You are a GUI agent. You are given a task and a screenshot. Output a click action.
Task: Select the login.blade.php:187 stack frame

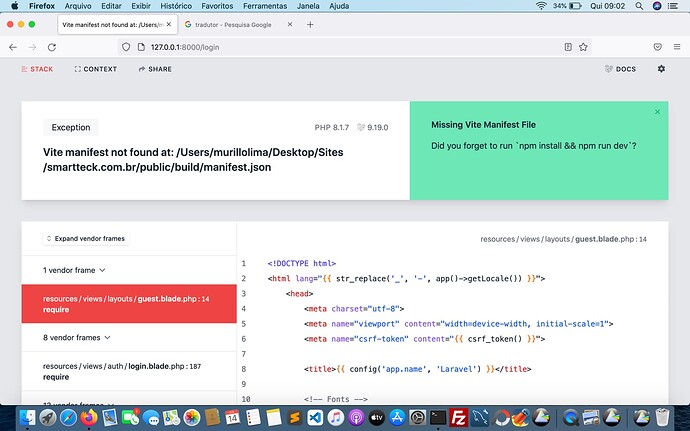coord(129,371)
